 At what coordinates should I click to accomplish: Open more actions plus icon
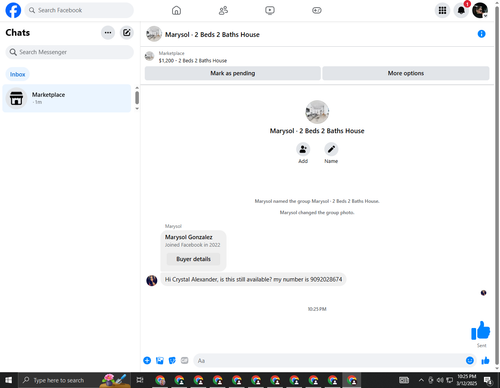click(147, 360)
